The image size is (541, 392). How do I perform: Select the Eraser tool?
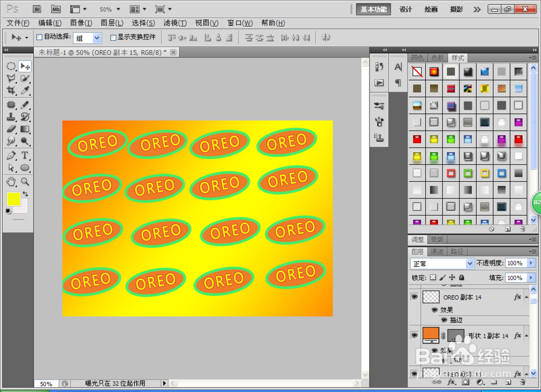(11, 129)
